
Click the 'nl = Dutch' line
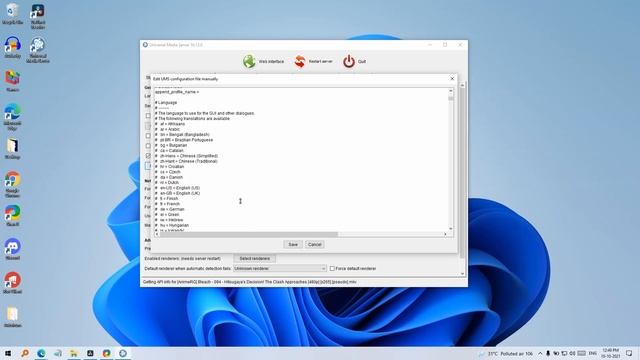click(167, 182)
